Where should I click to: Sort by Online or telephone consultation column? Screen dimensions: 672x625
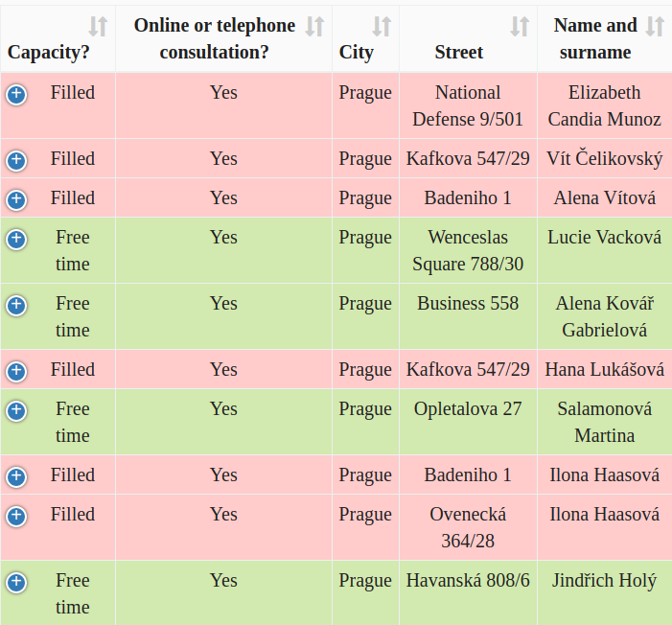point(314,27)
